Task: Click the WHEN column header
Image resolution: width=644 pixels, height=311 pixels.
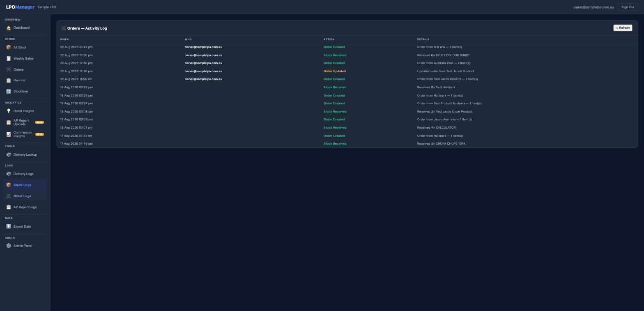Action: tap(64, 39)
